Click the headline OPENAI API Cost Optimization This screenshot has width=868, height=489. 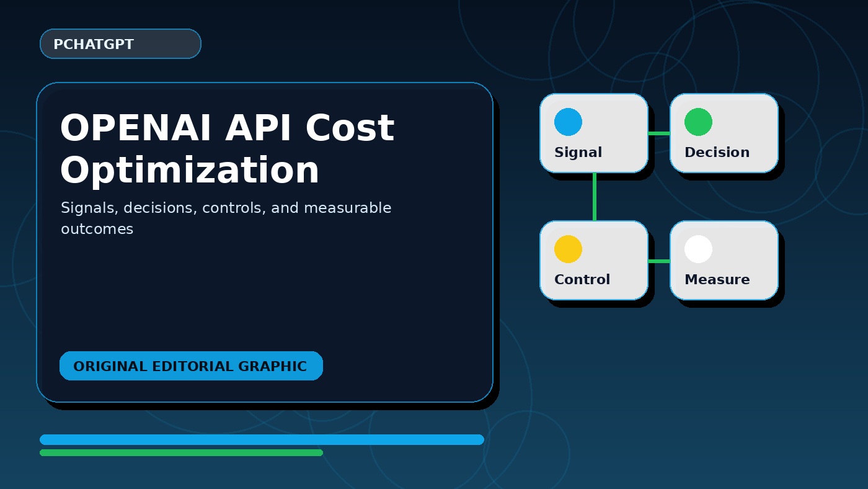[227, 150]
